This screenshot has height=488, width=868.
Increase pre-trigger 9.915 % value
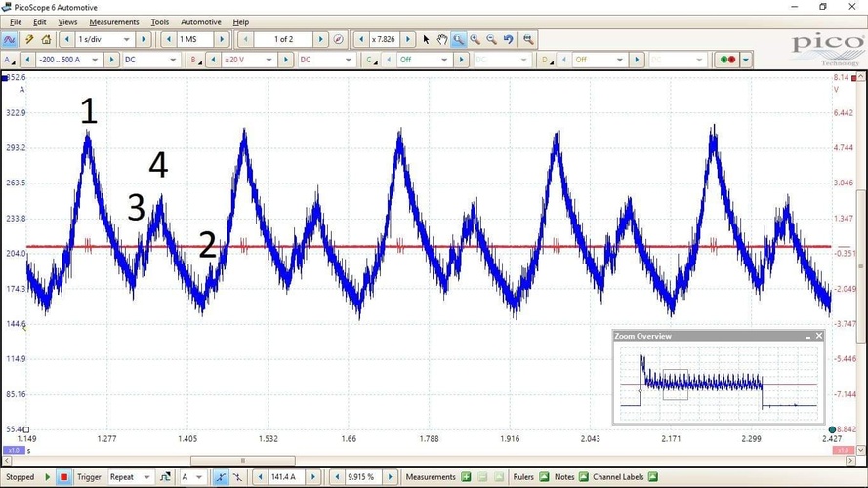pyautogui.click(x=390, y=477)
